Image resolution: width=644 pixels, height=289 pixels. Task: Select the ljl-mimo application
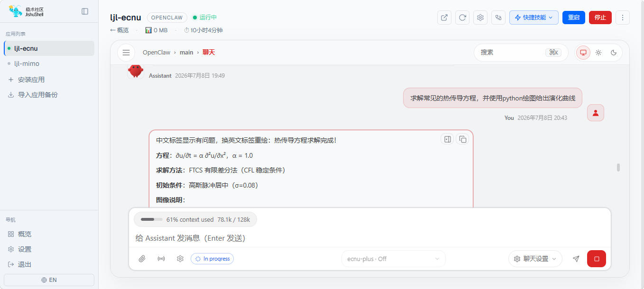[49, 63]
